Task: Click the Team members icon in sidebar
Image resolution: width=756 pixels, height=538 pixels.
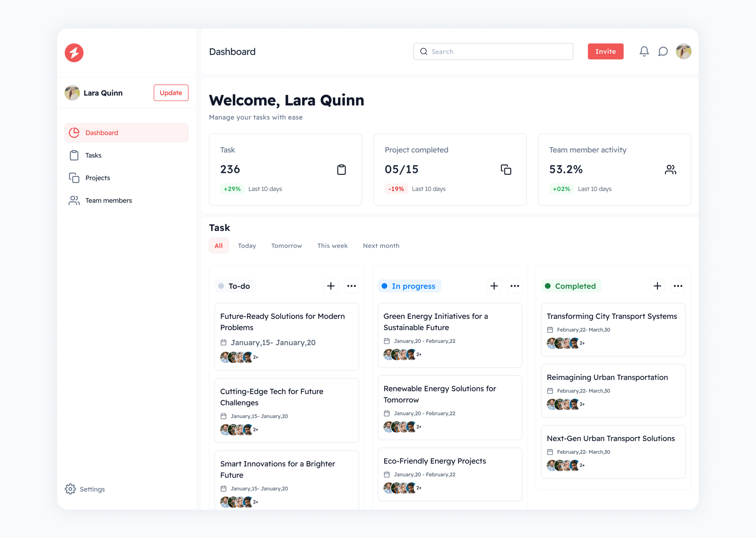Action: point(73,200)
